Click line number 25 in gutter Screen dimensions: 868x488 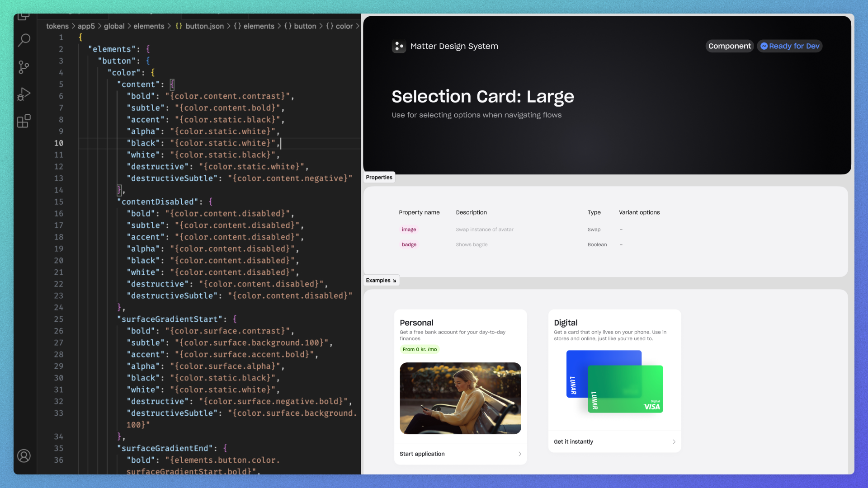[59, 319]
